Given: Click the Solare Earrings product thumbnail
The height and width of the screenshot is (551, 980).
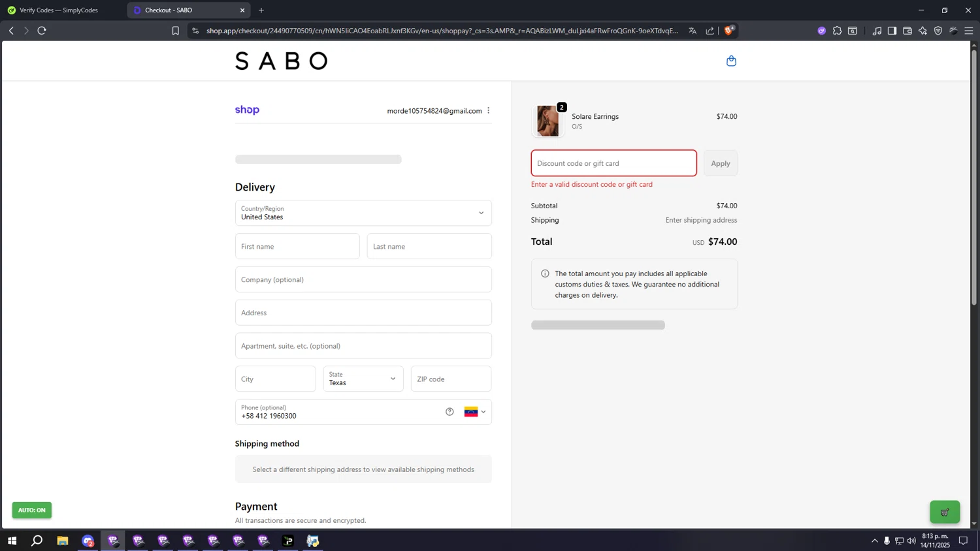Looking at the screenshot, I should point(547,121).
